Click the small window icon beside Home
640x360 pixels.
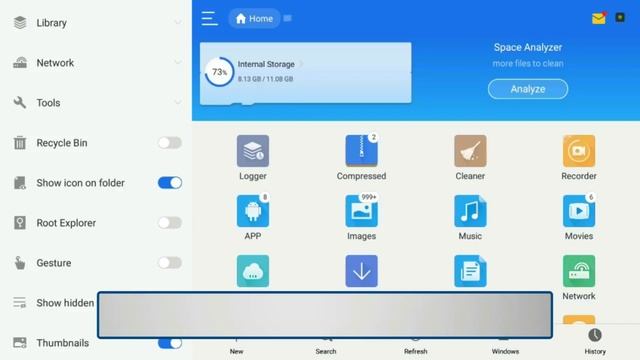[x=287, y=18]
